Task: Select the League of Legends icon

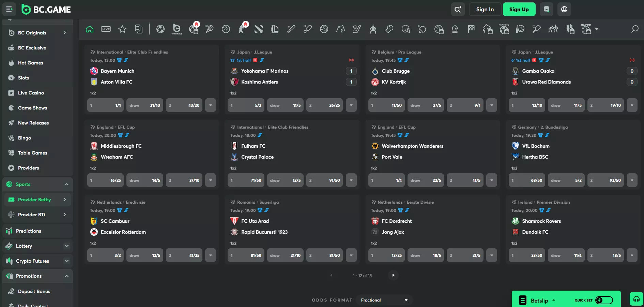Action: (275, 29)
